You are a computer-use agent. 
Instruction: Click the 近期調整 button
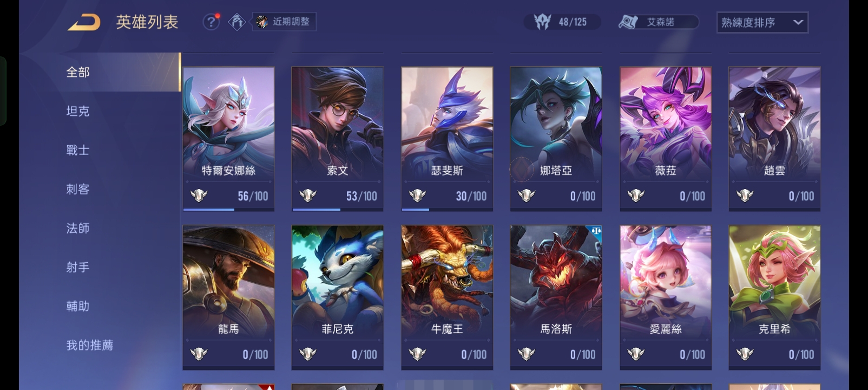pos(284,22)
